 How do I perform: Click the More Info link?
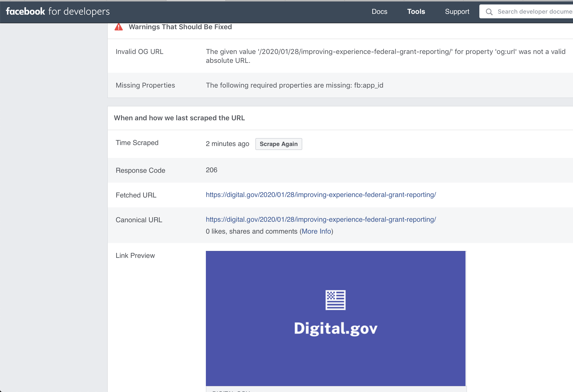(316, 231)
